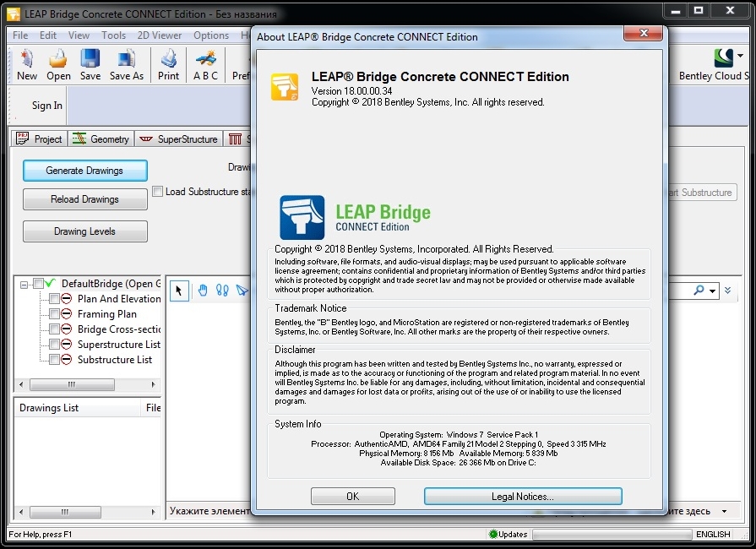Click the 'Version 18.00.00.34' text
756x549 pixels.
[x=351, y=91]
